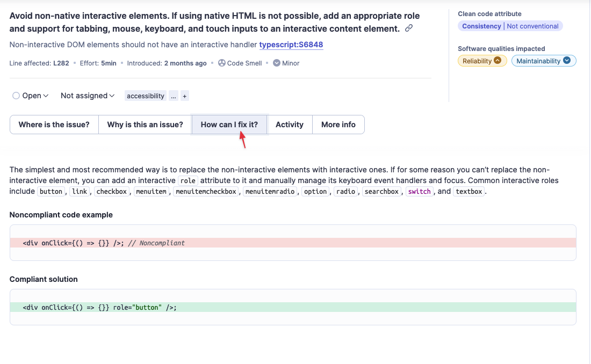This screenshot has width=591, height=364.
Task: Click the permalink chain icon beside the issue title
Action: 409,28
